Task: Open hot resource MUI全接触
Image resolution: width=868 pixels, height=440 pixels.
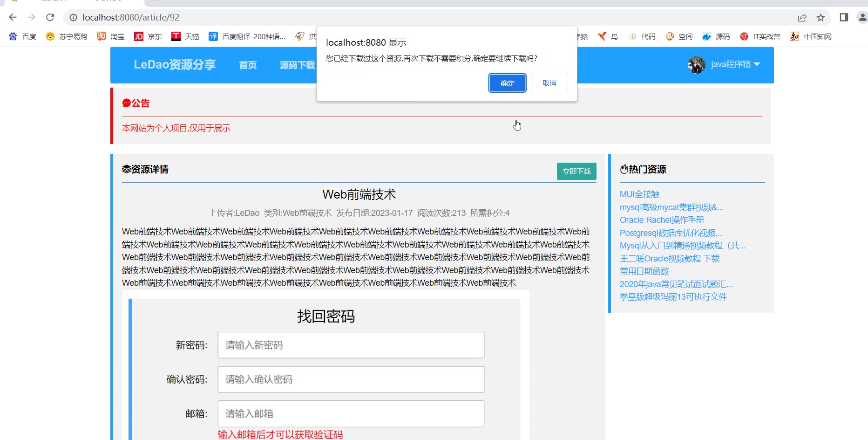Action: [639, 194]
